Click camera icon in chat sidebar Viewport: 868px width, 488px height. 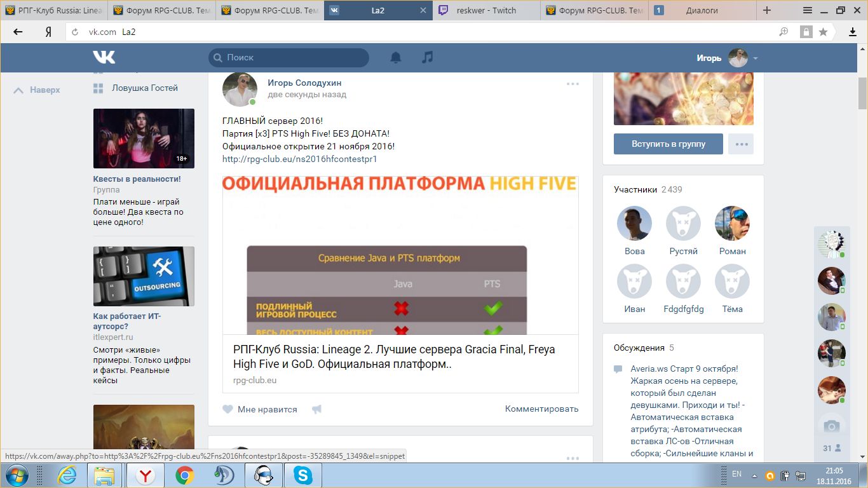click(x=831, y=426)
